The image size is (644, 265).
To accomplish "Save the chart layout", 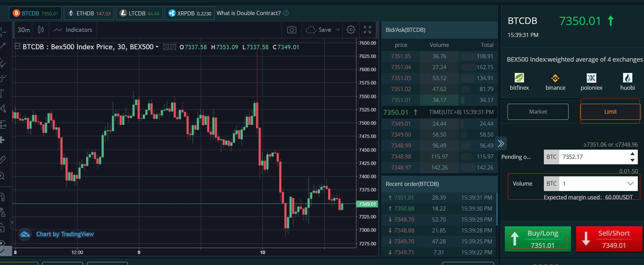I will point(318,30).
